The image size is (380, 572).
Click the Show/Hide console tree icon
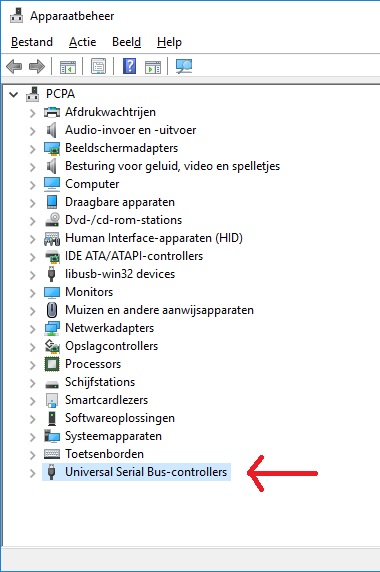[x=68, y=67]
